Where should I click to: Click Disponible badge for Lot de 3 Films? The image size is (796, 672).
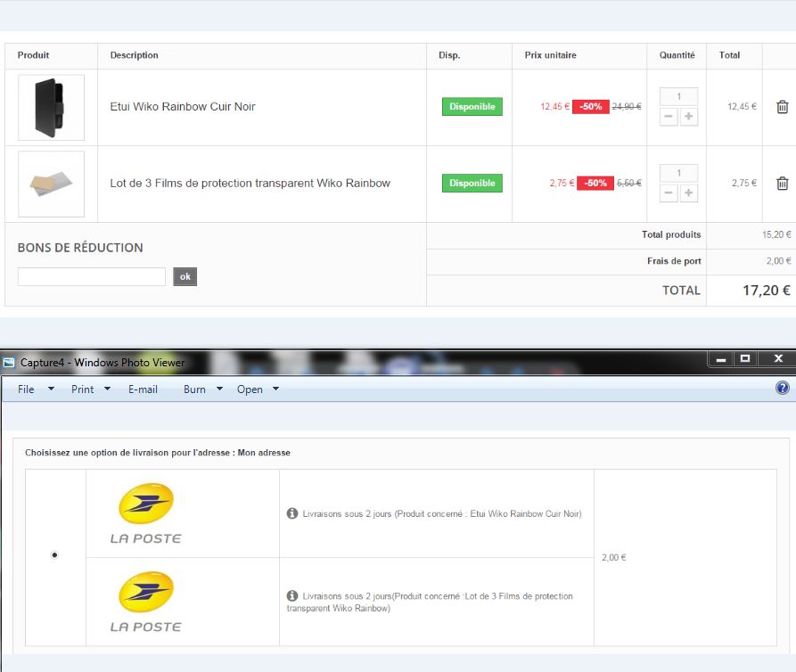[472, 184]
